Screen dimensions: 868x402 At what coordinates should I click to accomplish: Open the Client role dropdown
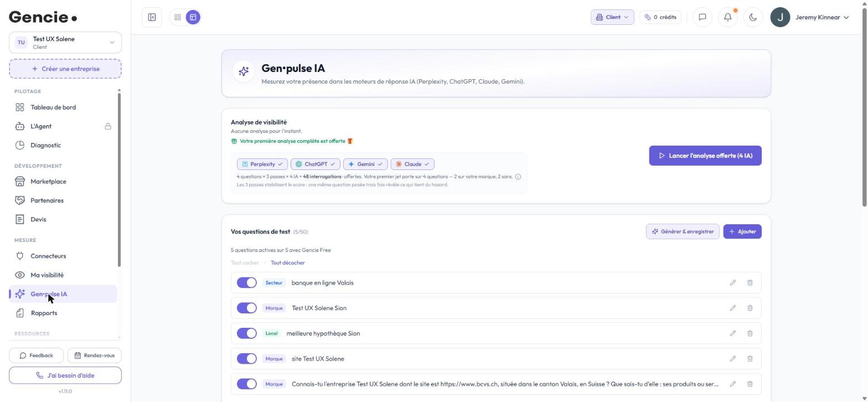[x=612, y=17]
